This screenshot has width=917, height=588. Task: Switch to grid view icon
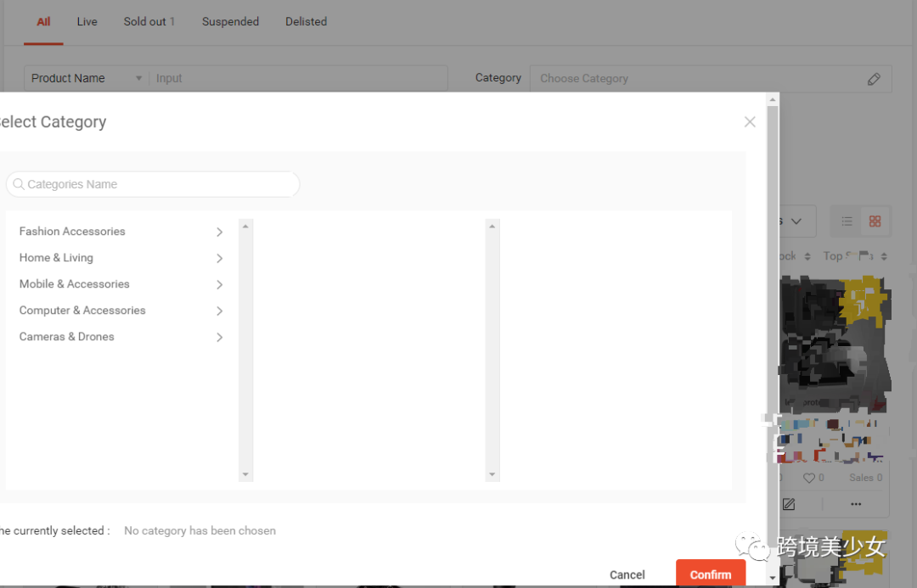click(x=875, y=221)
